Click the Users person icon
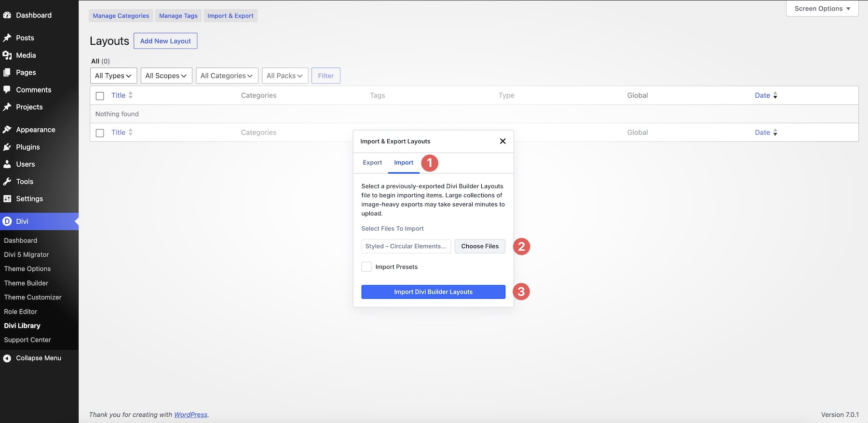Screen dimensions: 868x423 [x=7, y=165]
